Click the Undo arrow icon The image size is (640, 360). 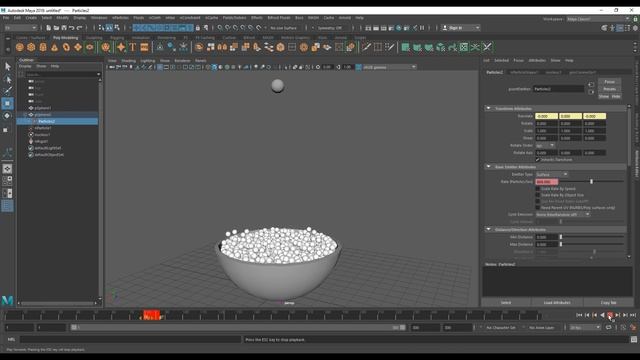(x=72, y=28)
